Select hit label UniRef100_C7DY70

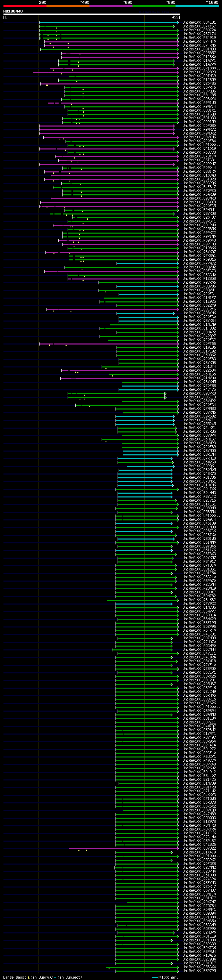199,156
